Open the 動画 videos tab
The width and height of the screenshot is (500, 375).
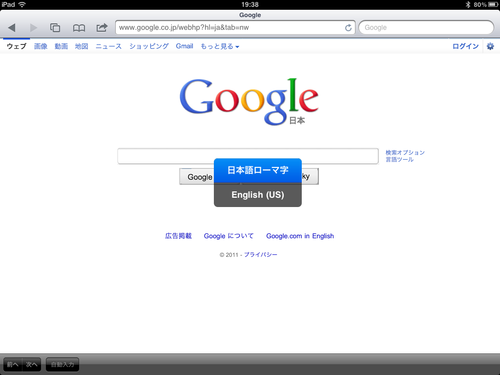(x=61, y=46)
